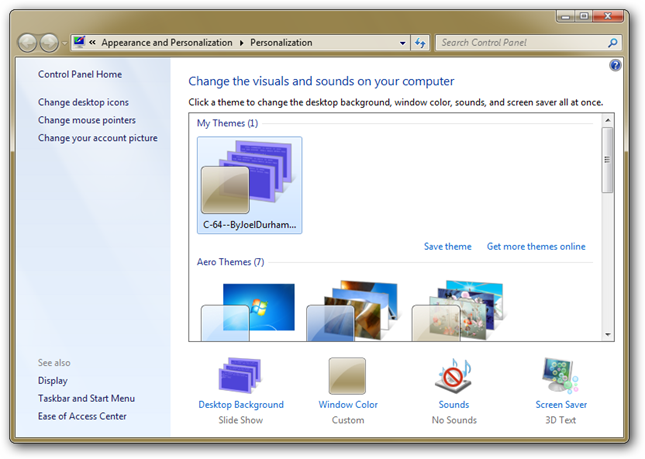Image resolution: width=645 pixels, height=459 pixels.
Task: Click the theme list scroll down arrow
Action: point(608,334)
